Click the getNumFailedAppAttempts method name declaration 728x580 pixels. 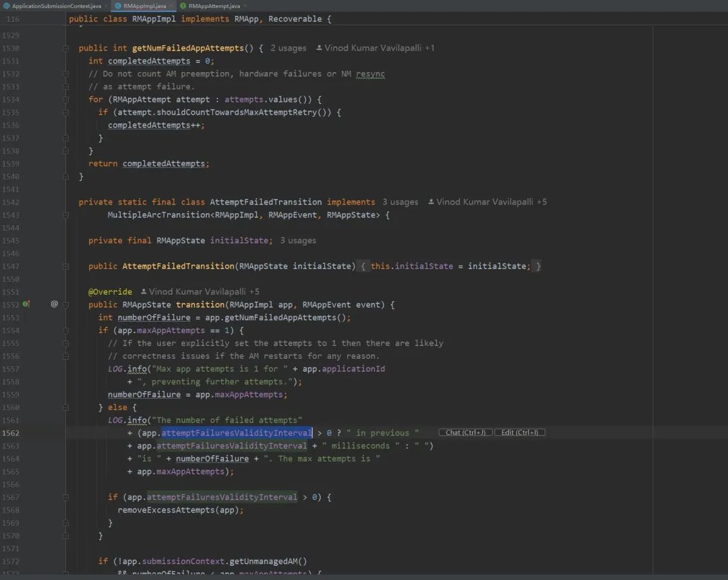(x=188, y=48)
